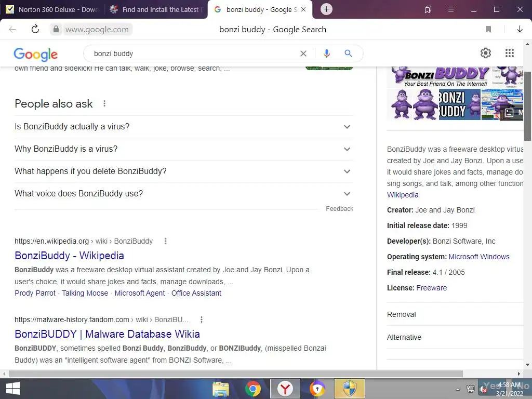Click the browser back arrow

[12, 29]
